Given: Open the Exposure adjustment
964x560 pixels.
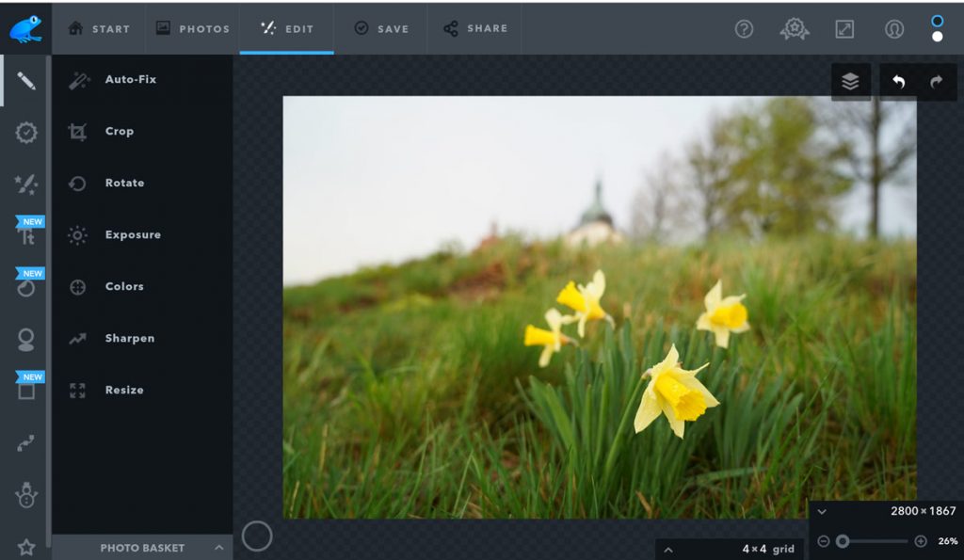Looking at the screenshot, I should coord(132,235).
